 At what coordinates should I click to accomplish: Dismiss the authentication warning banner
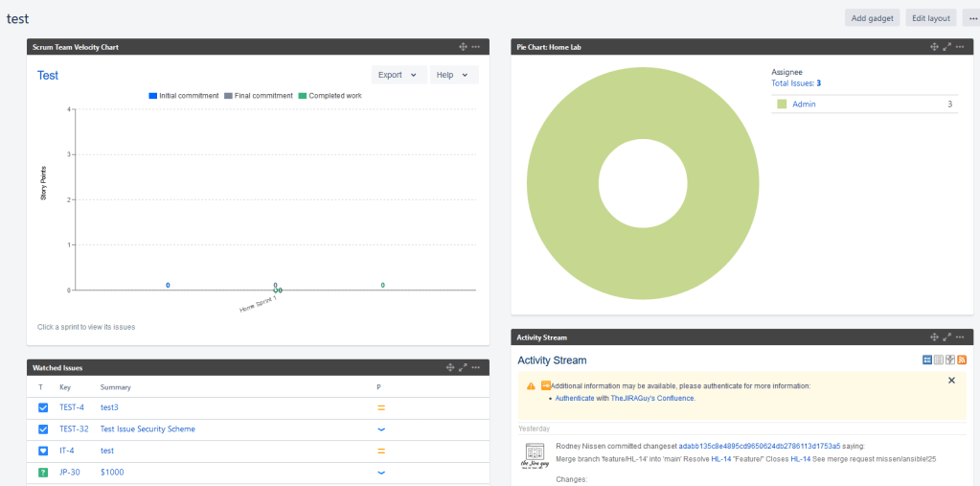pyautogui.click(x=951, y=381)
